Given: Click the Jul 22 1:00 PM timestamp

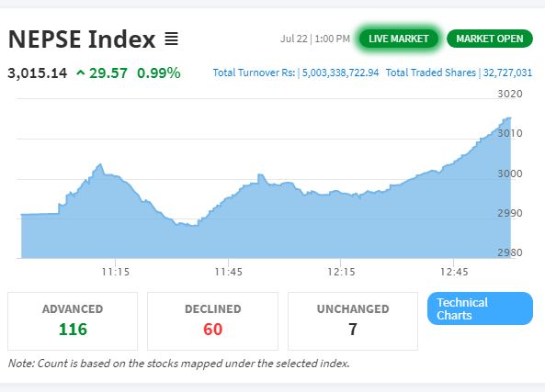Looking at the screenshot, I should click(x=315, y=39).
